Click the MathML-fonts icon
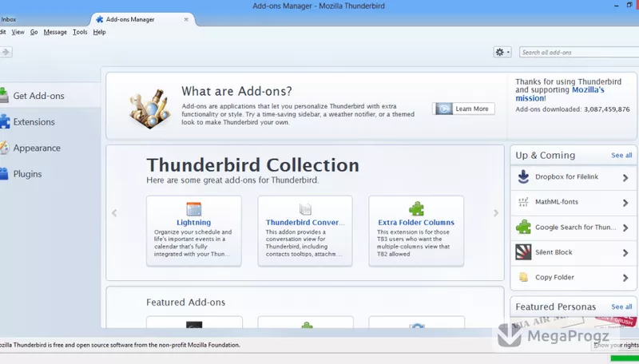The height and width of the screenshot is (364, 639). point(523,202)
